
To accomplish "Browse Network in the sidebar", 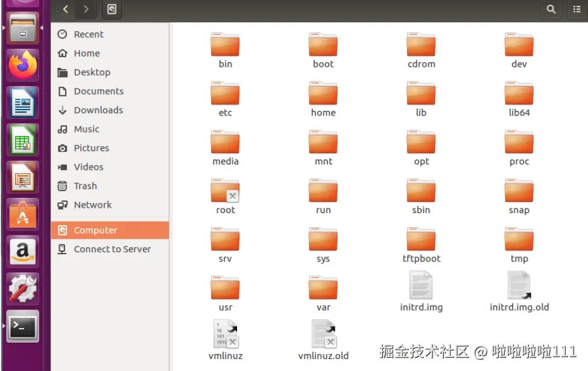I will coord(110,205).
